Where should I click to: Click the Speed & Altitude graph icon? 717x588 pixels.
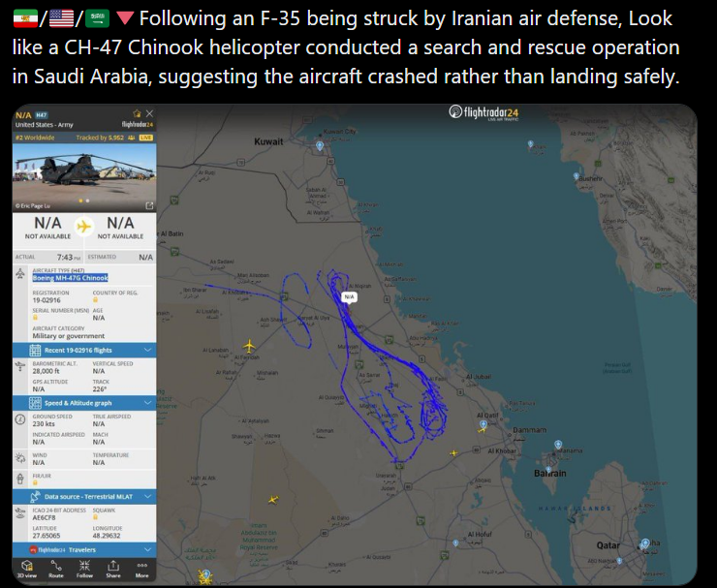pos(35,403)
